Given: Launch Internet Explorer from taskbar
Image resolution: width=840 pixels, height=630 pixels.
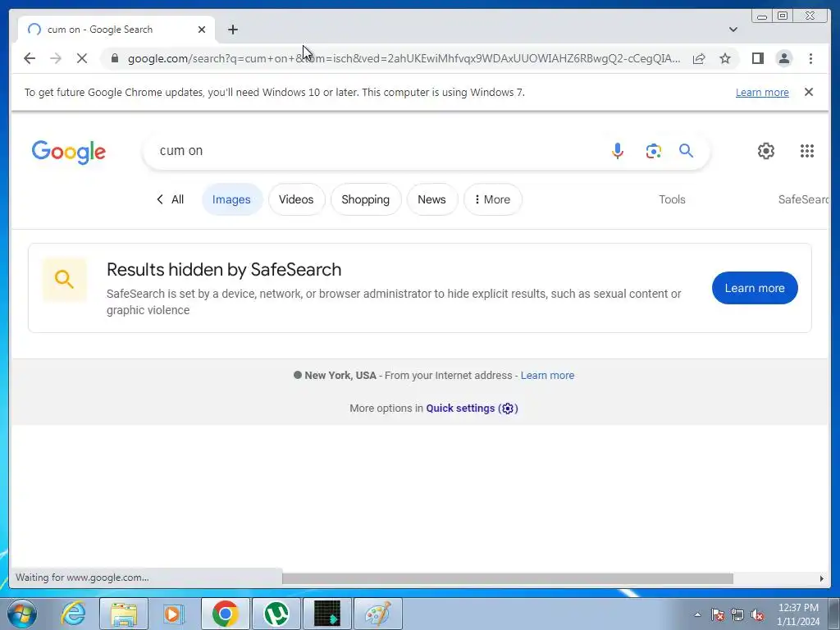Looking at the screenshot, I should [74, 614].
